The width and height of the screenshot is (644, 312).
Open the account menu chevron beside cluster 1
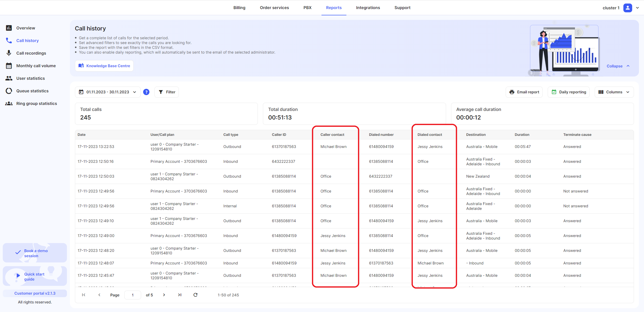(637, 8)
